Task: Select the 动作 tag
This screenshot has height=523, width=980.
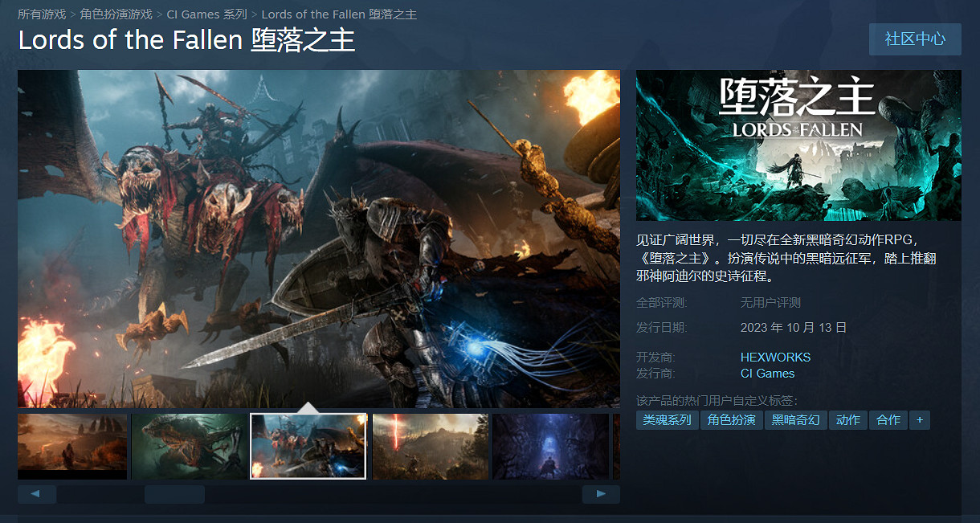Action: [x=847, y=420]
